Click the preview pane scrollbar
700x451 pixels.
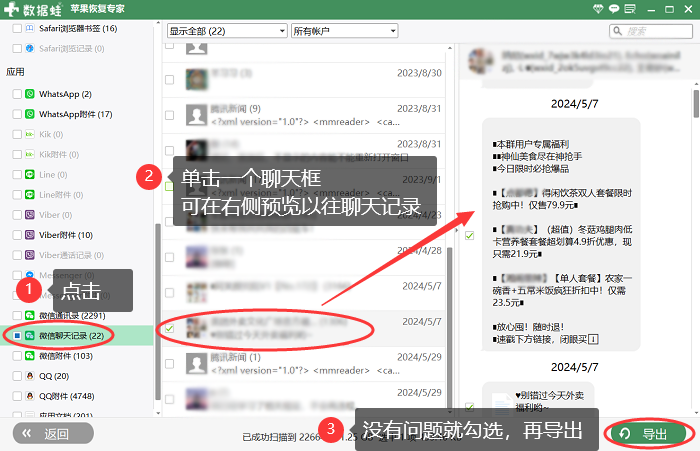point(696,104)
